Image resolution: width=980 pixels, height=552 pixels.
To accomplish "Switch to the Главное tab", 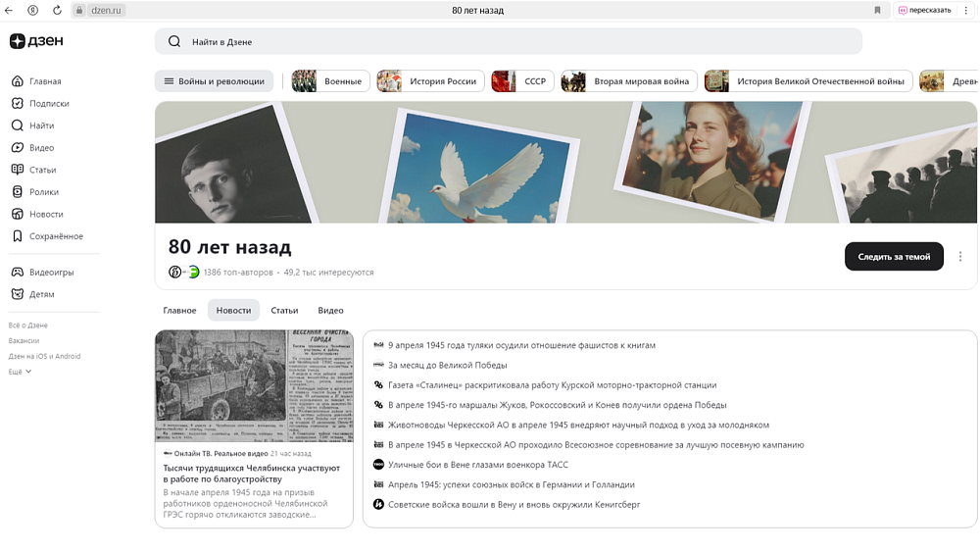I will tap(179, 311).
